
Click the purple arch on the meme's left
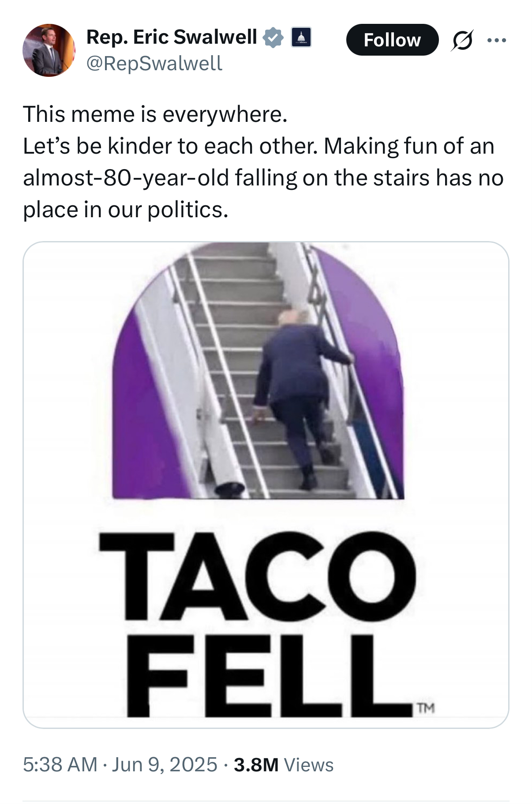click(132, 419)
